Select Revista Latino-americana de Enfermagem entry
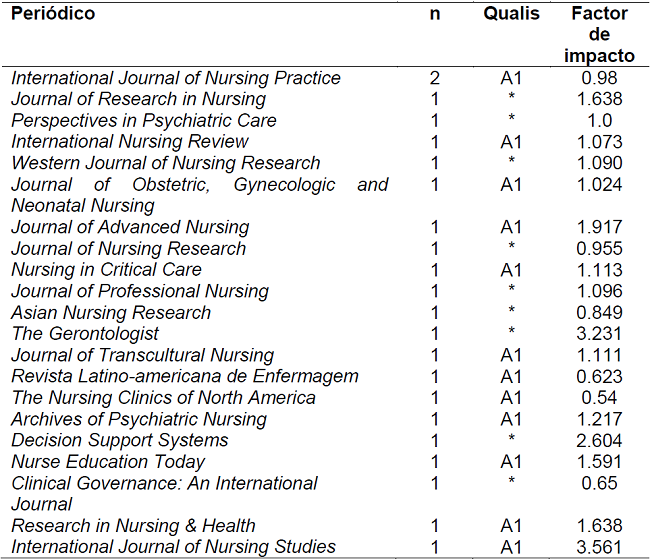Image resolution: width=650 pixels, height=559 pixels. [x=185, y=377]
